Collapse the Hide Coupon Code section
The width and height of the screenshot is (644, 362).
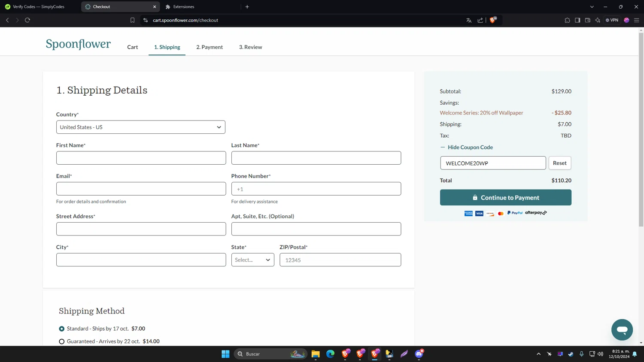click(x=466, y=147)
